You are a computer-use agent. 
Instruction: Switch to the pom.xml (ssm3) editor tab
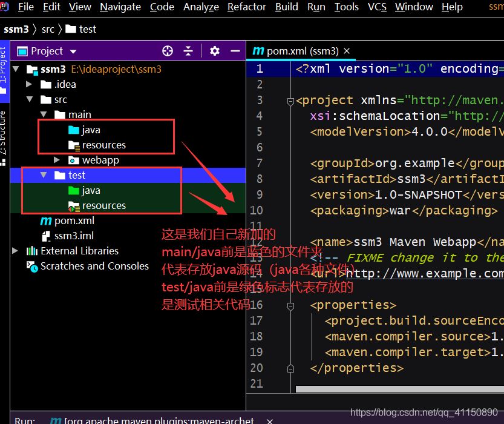click(x=296, y=51)
